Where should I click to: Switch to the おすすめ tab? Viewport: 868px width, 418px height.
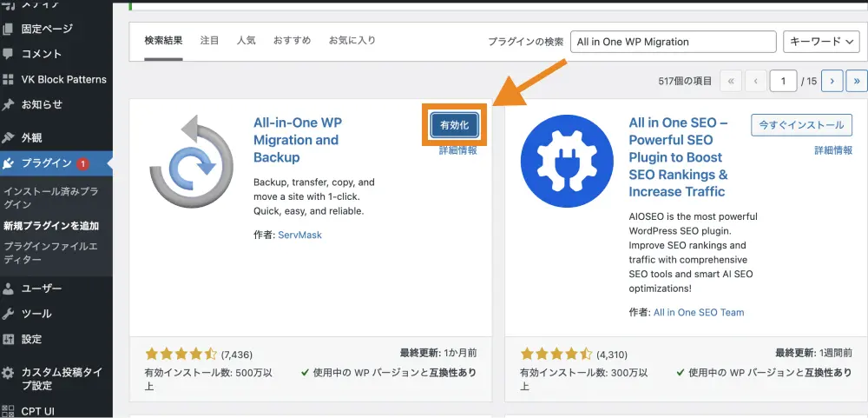click(292, 41)
